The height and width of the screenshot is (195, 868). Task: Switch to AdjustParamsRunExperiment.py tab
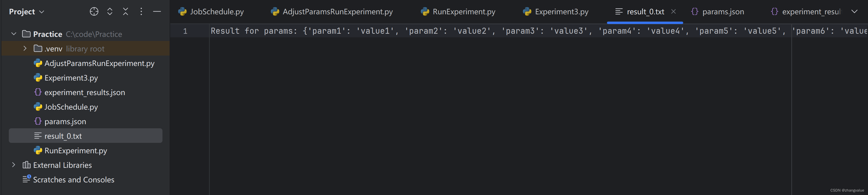tap(332, 11)
